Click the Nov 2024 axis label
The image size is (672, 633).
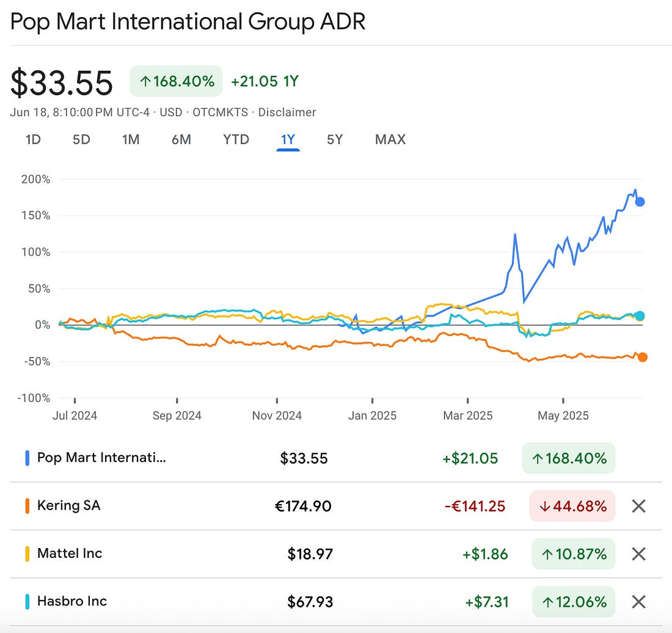point(277,415)
